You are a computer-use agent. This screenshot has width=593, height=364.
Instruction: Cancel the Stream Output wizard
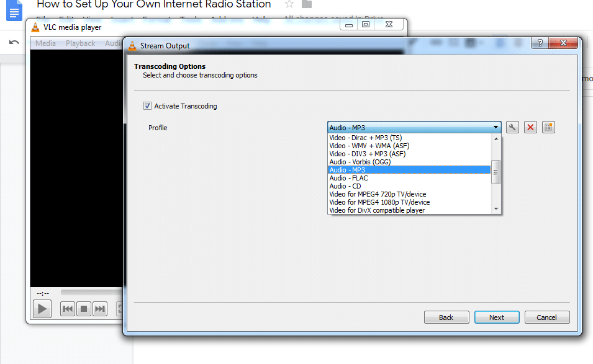[x=547, y=317]
